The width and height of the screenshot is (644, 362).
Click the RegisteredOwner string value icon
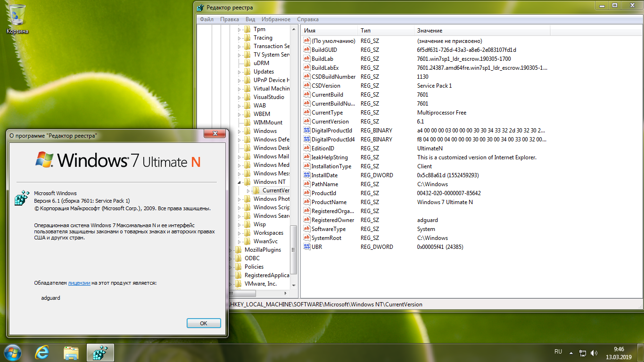coord(307,220)
